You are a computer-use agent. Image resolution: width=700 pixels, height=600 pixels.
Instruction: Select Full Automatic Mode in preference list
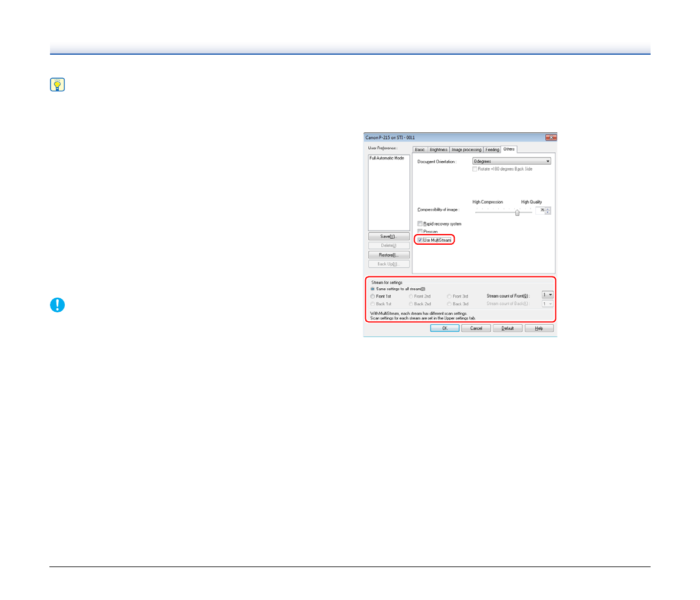[x=386, y=158]
